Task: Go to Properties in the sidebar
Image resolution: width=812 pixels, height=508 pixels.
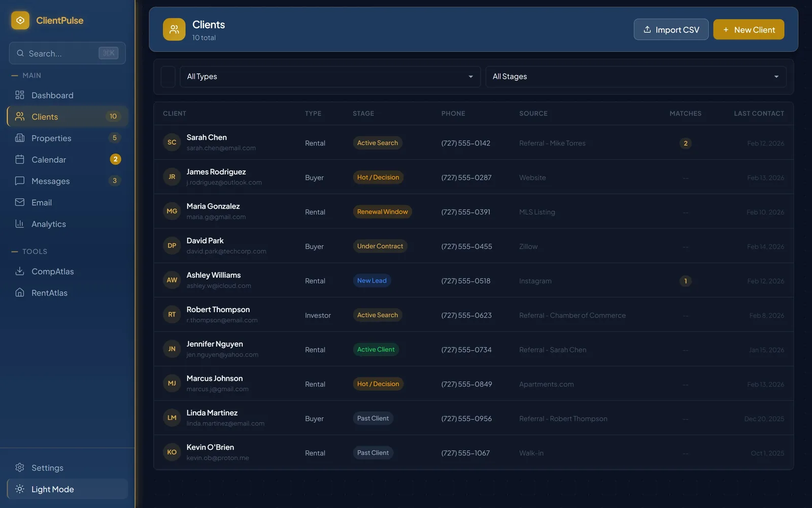Action: [x=67, y=138]
